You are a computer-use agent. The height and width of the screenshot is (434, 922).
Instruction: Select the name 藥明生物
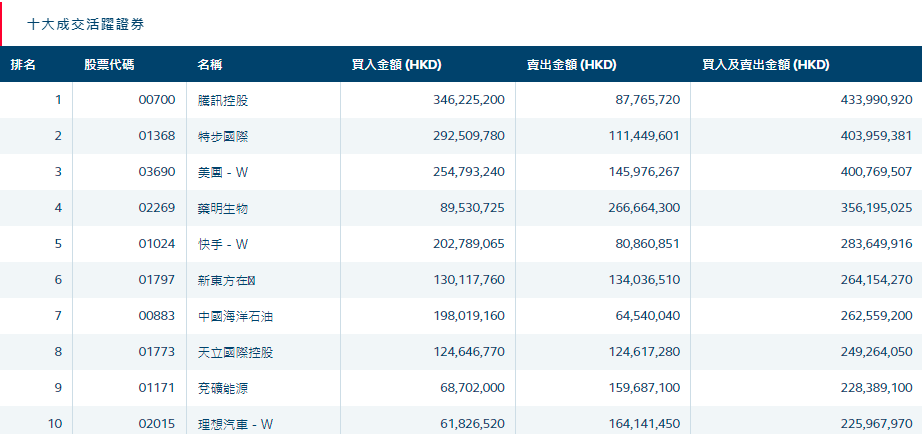coord(223,208)
